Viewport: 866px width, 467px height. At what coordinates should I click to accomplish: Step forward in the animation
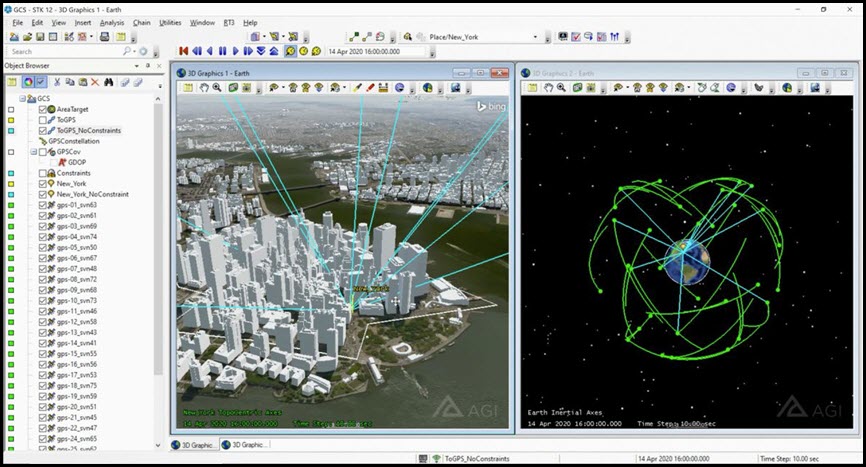[x=248, y=51]
